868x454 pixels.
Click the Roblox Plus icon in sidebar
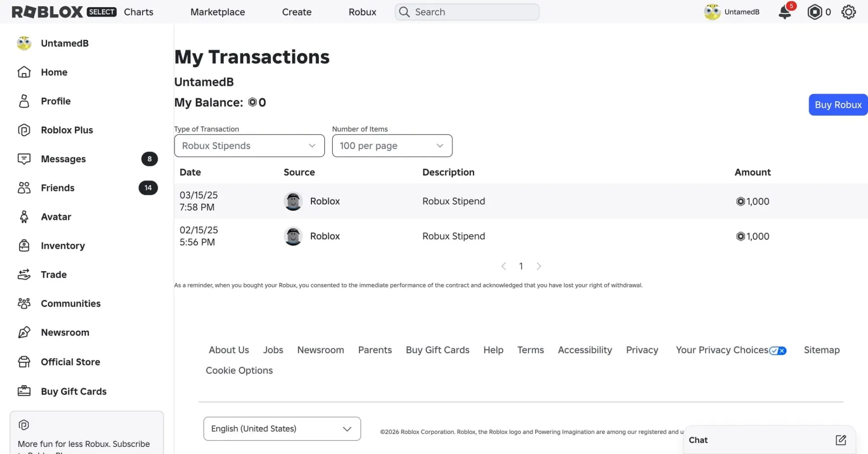click(x=24, y=130)
